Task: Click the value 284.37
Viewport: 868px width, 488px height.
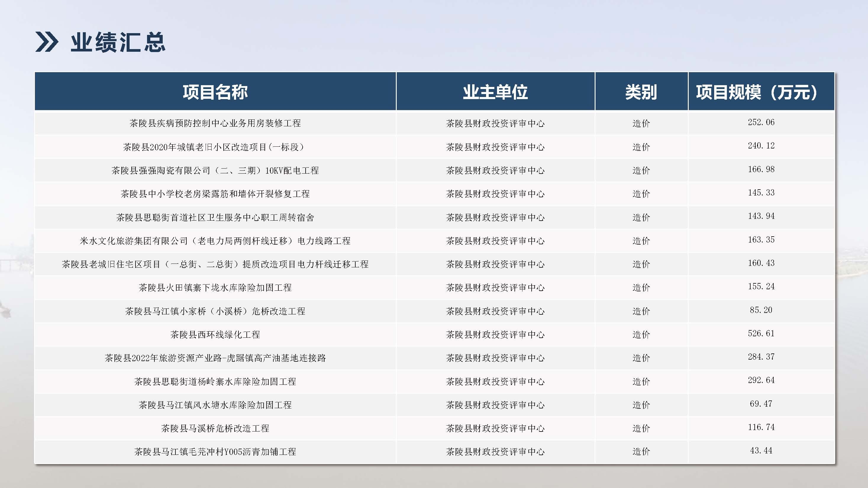Action: point(761,357)
